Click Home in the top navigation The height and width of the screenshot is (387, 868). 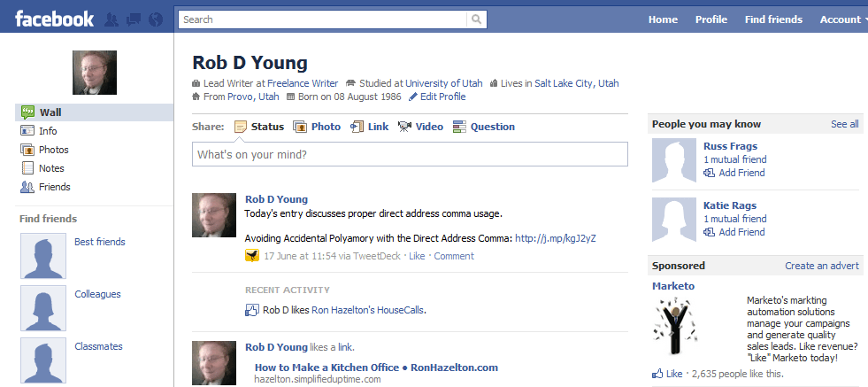point(663,19)
